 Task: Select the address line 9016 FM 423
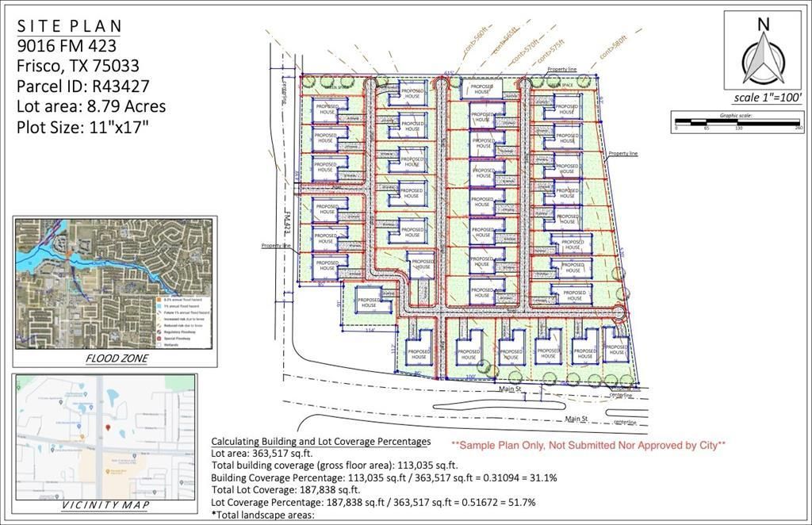point(67,46)
